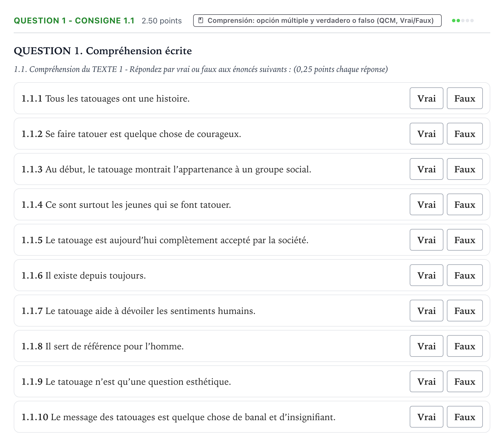Pick Vrai for 1.1.5 accepté par la société
Viewport: 504px width, 447px height.
pos(426,240)
